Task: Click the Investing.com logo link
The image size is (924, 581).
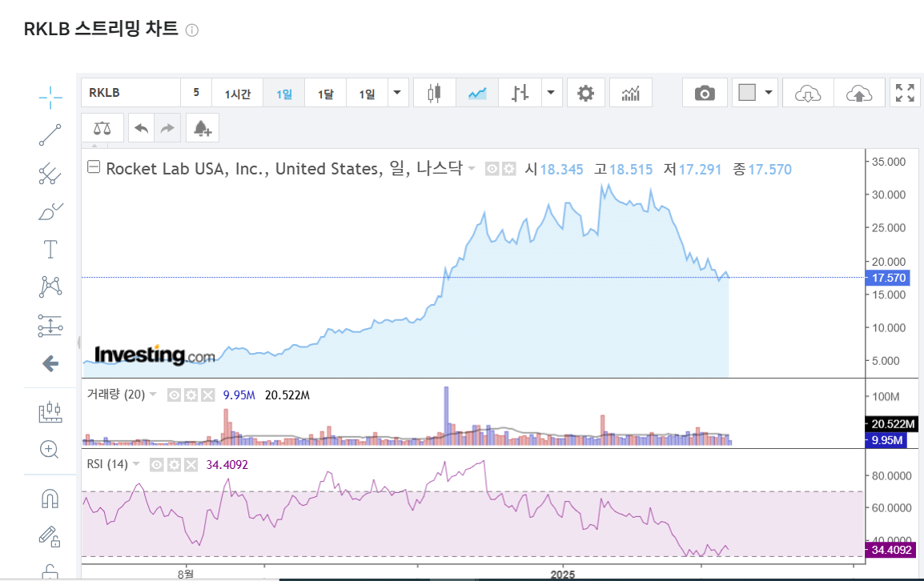Action: click(155, 355)
